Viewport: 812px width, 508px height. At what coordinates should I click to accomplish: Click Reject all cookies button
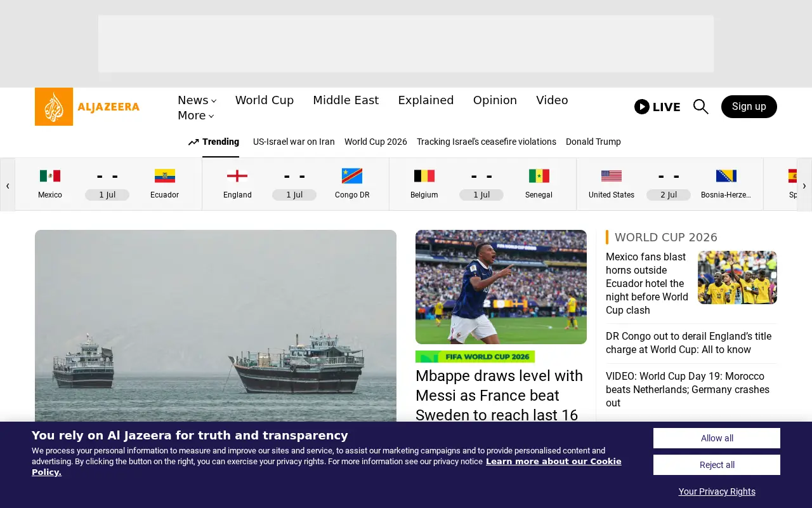717,465
